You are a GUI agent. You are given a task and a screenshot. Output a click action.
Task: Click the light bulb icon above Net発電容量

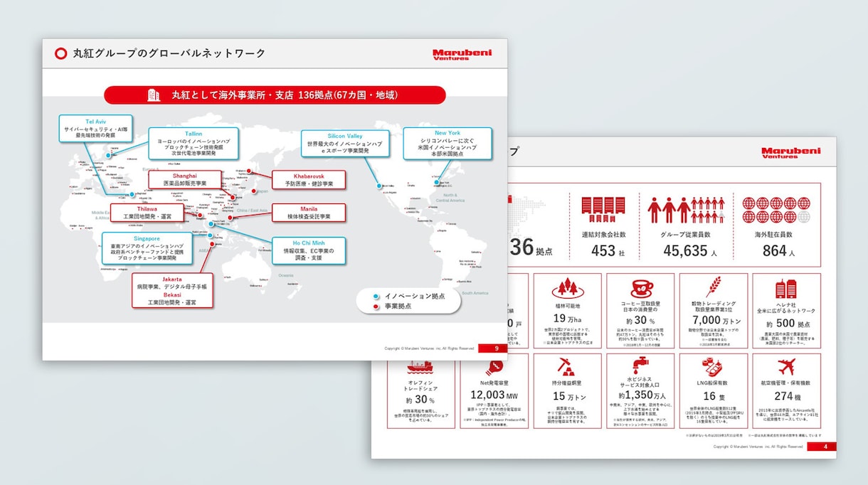(x=494, y=368)
